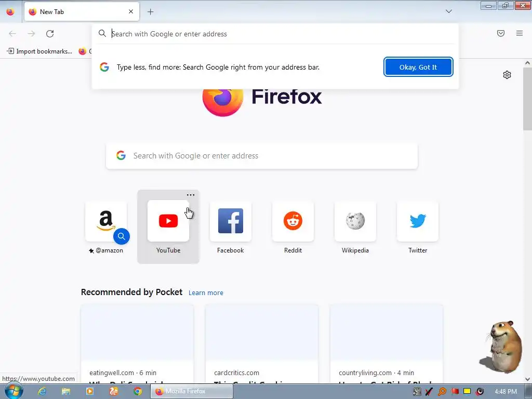The height and width of the screenshot is (399, 532).
Task: Open the Facebook shortcut tile
Action: (230, 227)
